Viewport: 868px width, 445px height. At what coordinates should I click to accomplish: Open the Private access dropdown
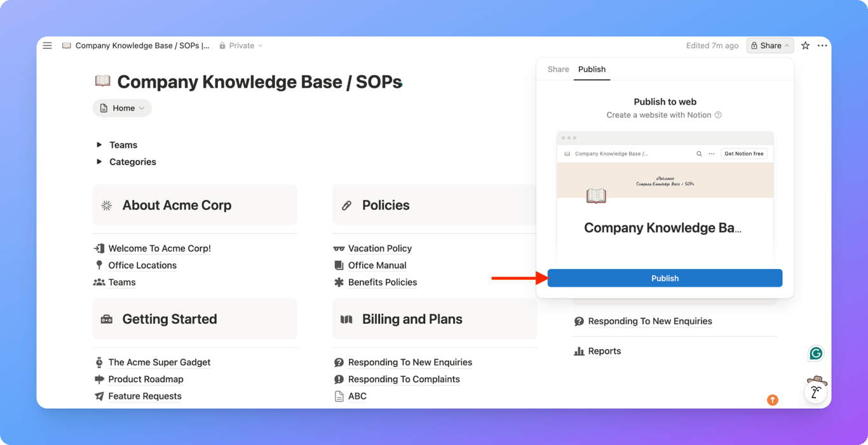241,46
